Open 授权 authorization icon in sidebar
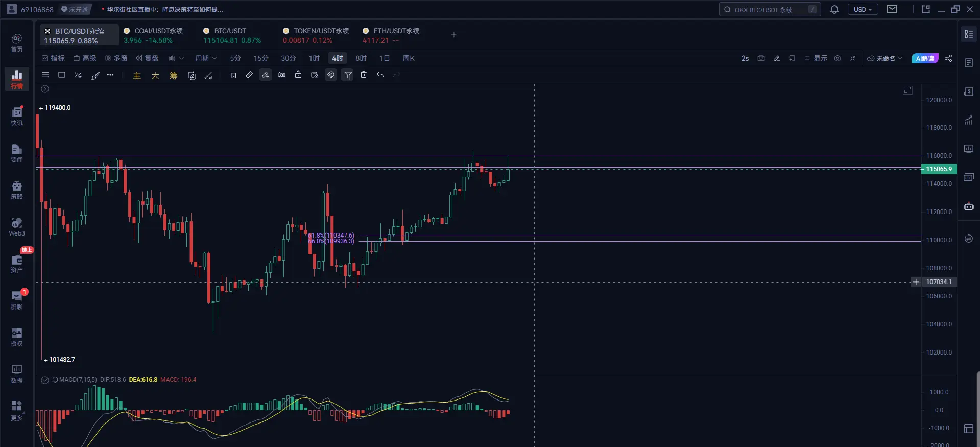 (x=17, y=337)
